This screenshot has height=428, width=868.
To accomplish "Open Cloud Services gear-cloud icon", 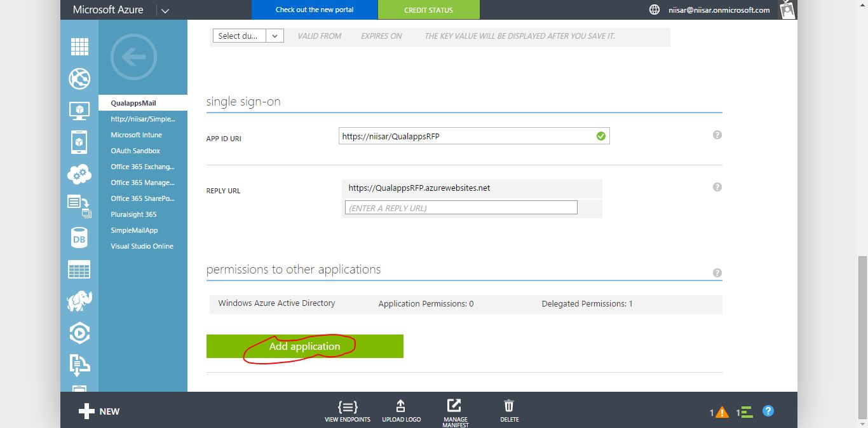I will click(79, 174).
